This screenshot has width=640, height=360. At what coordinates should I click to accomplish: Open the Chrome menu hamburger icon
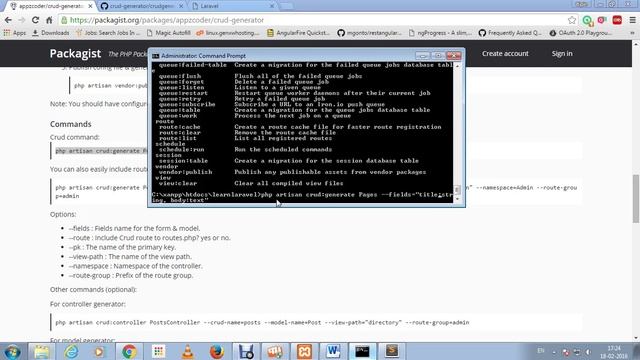(632, 20)
